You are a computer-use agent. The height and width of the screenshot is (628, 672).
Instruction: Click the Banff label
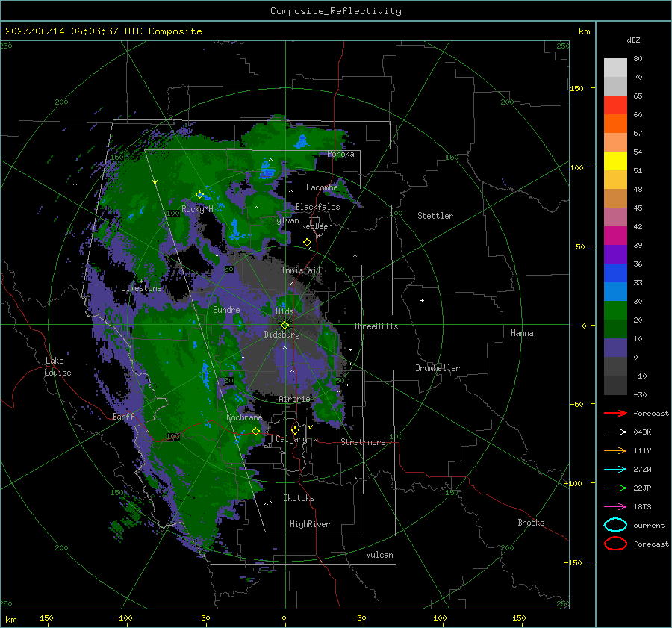[x=123, y=417]
